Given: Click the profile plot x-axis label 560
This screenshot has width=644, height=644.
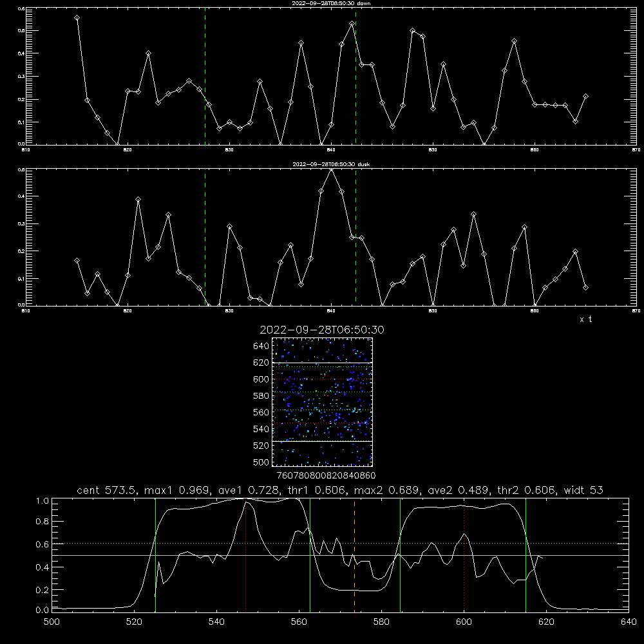Looking at the screenshot, I should 299,622.
